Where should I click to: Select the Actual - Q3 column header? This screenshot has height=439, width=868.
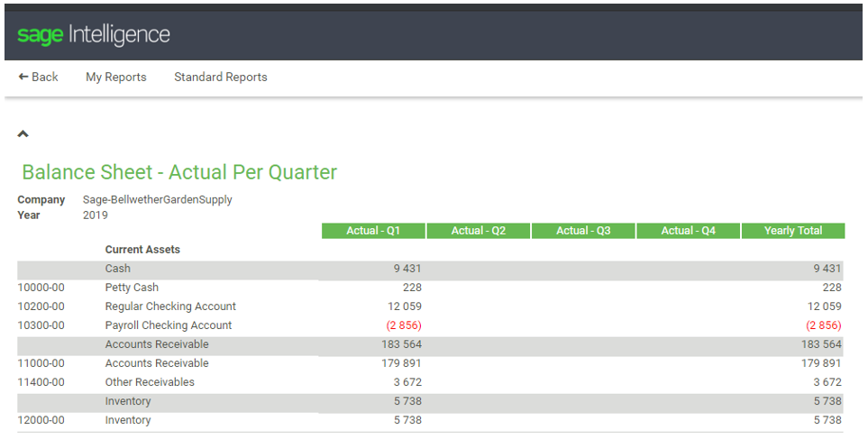coord(583,231)
